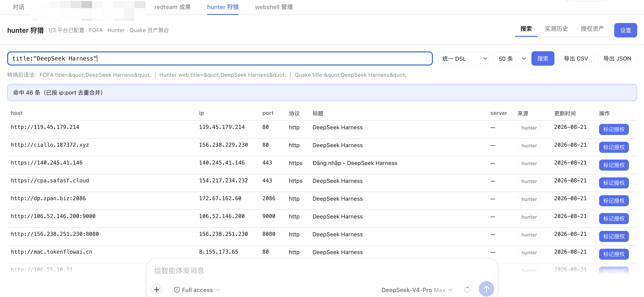Run the query with the blue 搜索 button
This screenshot has width=644, height=297.
[543, 58]
